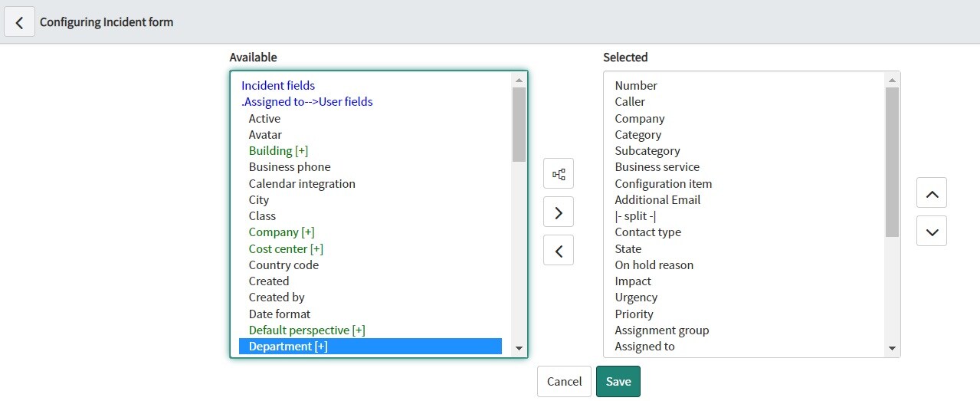This screenshot has height=401, width=980.
Task: Select Incident fields in the Available list
Action: 278,86
